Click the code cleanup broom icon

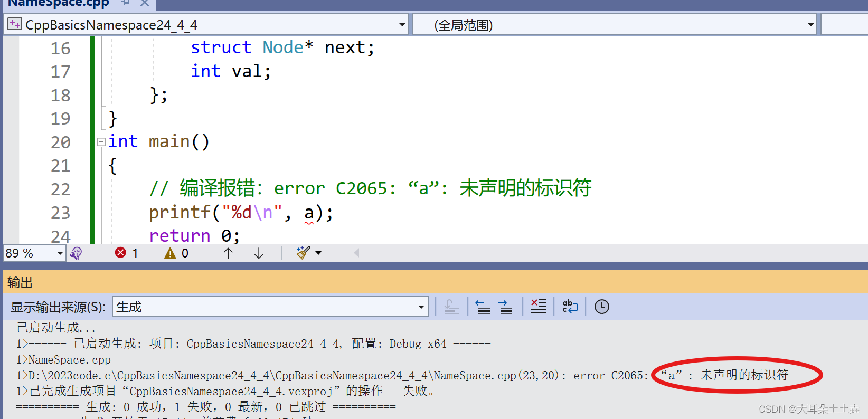pos(303,253)
